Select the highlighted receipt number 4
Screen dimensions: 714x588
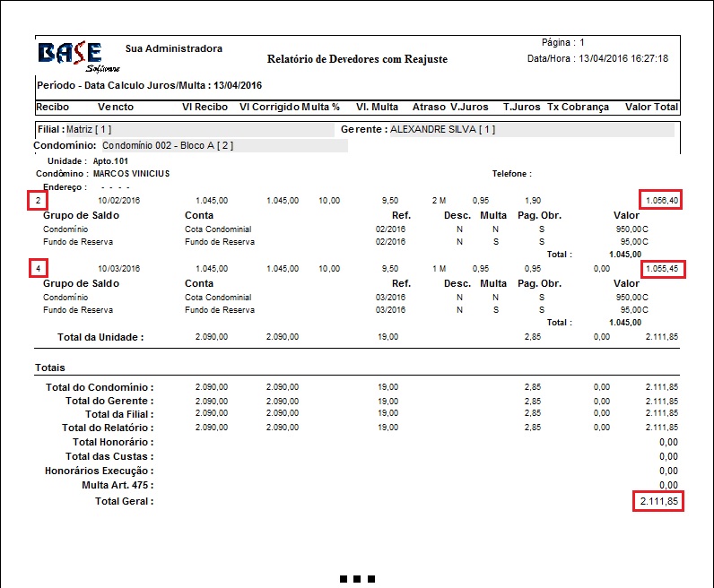tap(38, 268)
